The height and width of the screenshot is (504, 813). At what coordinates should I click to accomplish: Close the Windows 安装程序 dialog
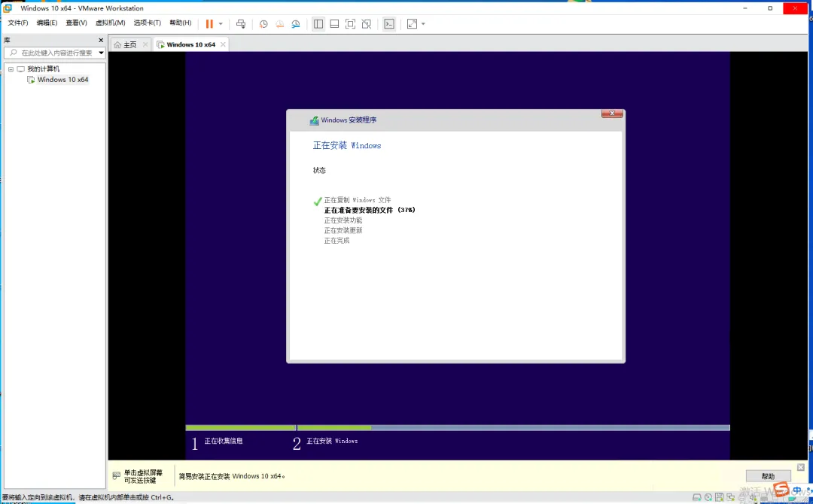(x=612, y=114)
